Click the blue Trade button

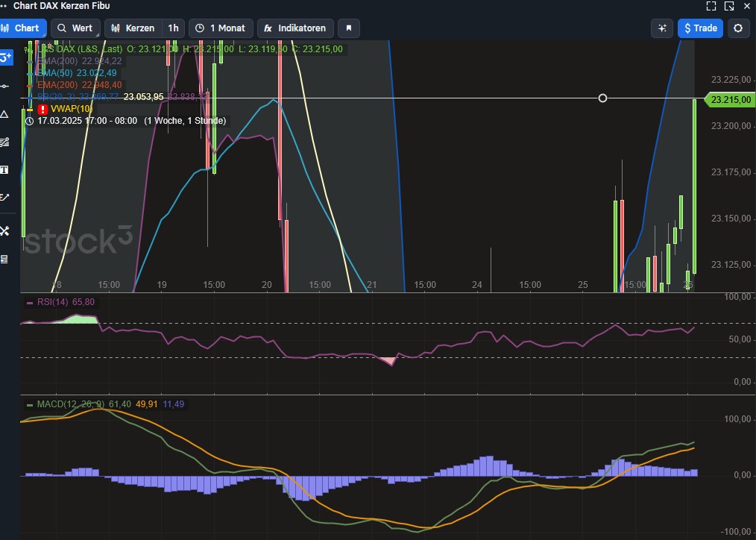[x=700, y=28]
